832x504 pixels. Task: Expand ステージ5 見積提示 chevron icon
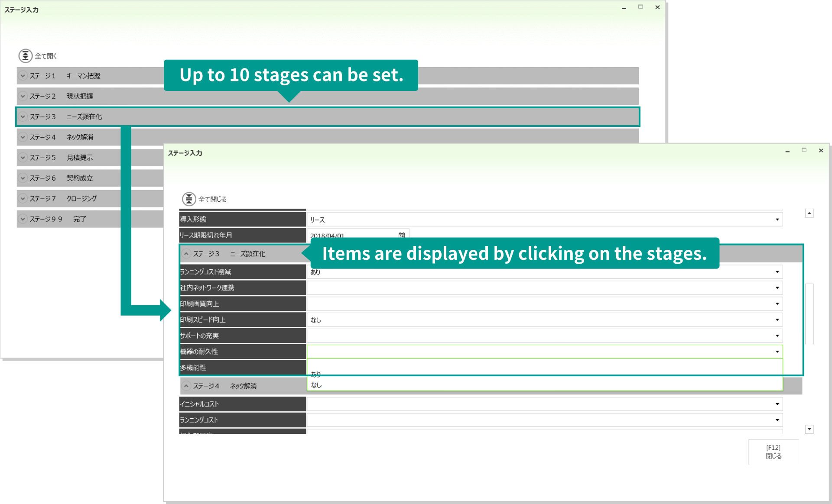23,158
